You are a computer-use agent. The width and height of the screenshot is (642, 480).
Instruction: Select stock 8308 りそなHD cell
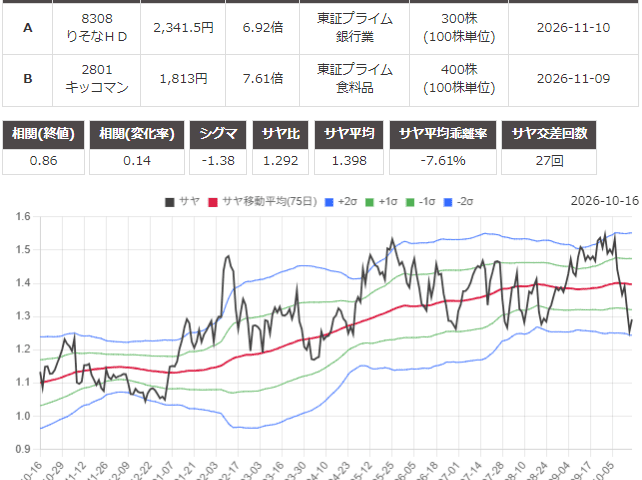tap(97, 27)
